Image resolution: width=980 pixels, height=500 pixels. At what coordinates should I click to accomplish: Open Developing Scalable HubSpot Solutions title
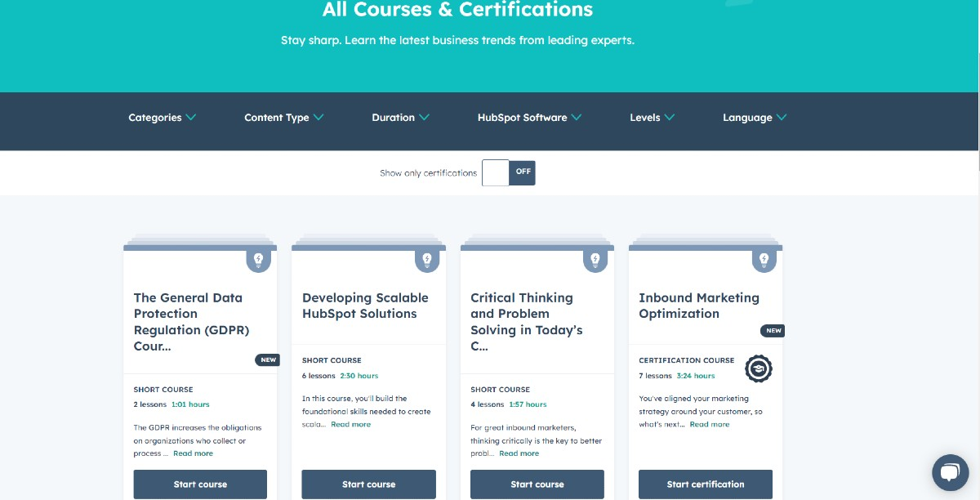tap(365, 306)
